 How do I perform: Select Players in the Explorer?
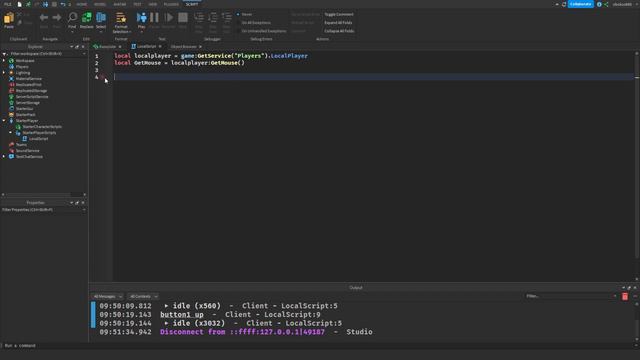click(x=22, y=67)
